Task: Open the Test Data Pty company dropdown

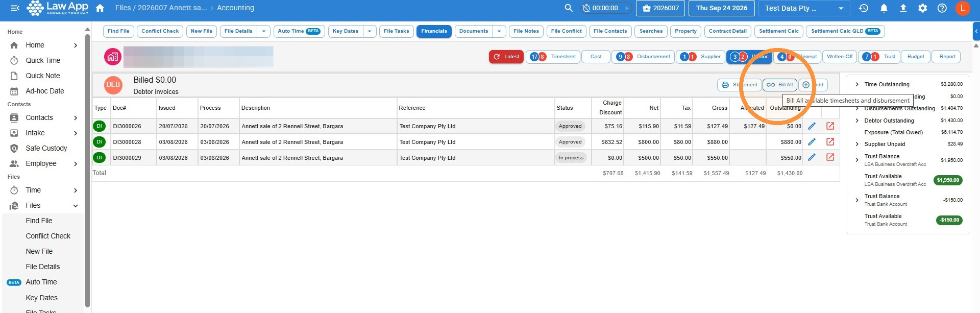Action: point(804,8)
